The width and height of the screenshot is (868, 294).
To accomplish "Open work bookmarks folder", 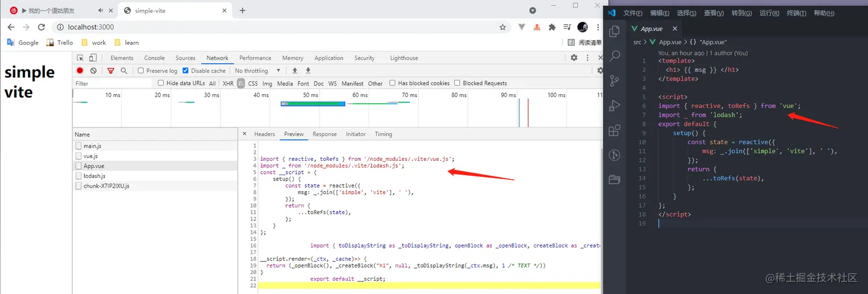I will pos(94,42).
